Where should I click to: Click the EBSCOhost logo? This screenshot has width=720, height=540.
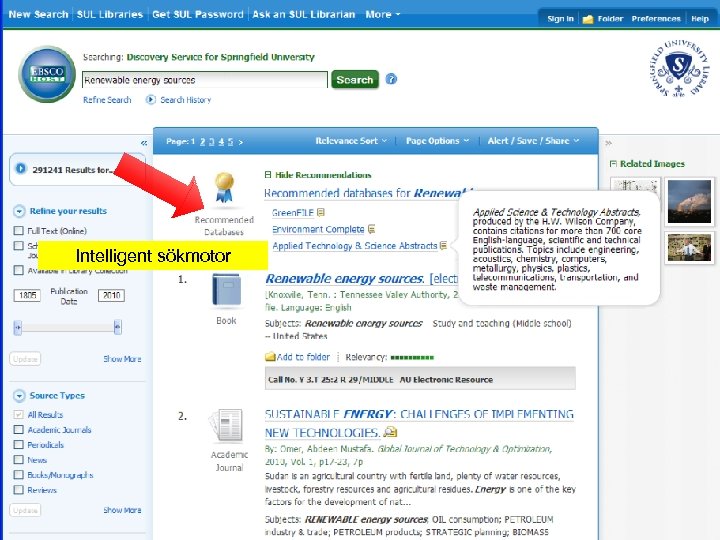[x=47, y=74]
